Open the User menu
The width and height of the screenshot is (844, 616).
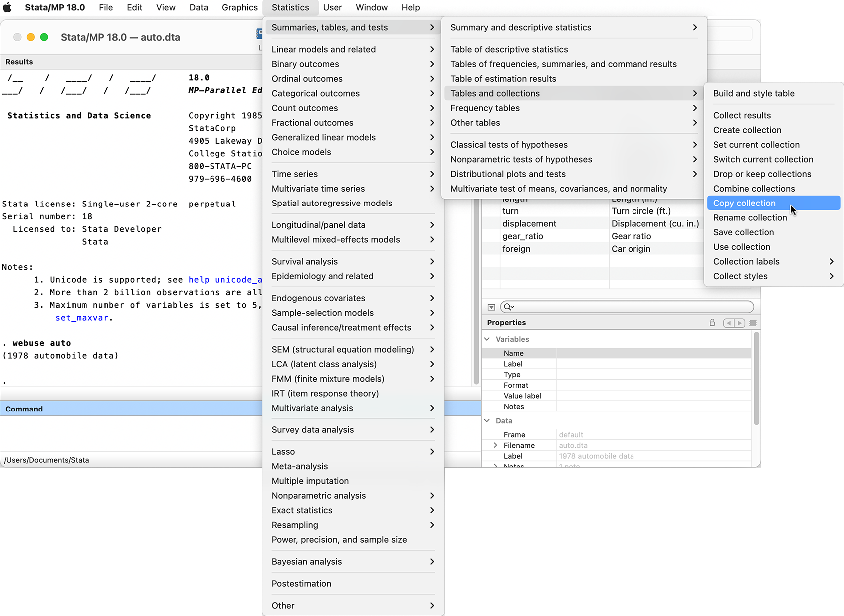332,7
